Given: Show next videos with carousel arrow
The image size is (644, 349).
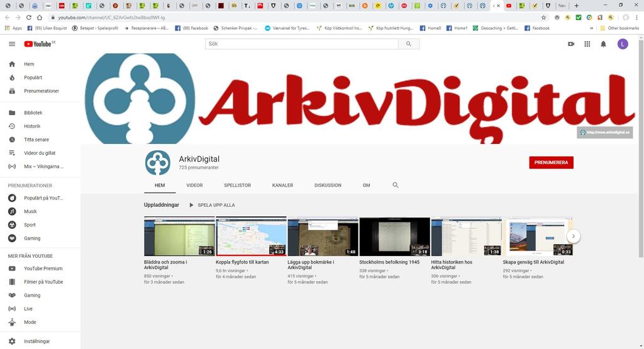Looking at the screenshot, I should click(574, 236).
